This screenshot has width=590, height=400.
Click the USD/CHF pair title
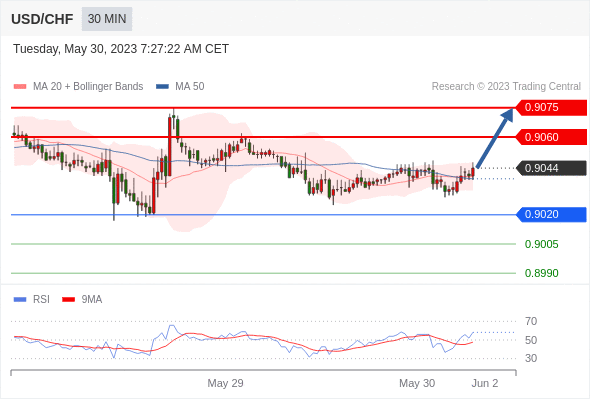(42, 19)
